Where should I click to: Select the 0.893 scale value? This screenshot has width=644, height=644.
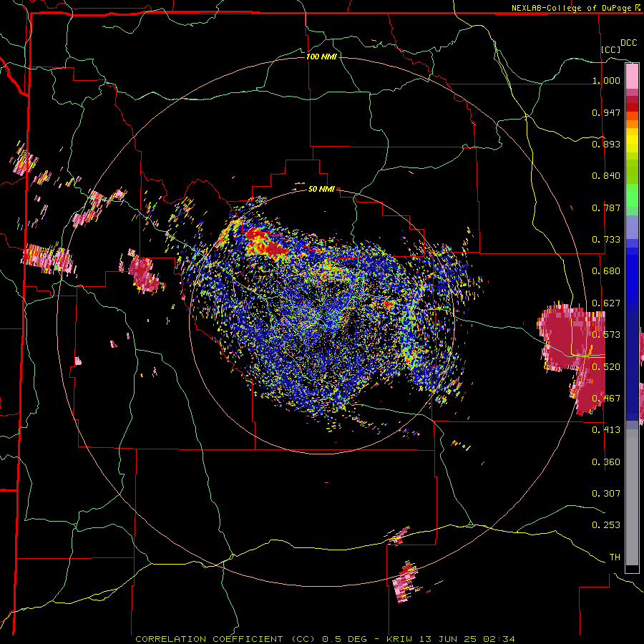tap(606, 144)
